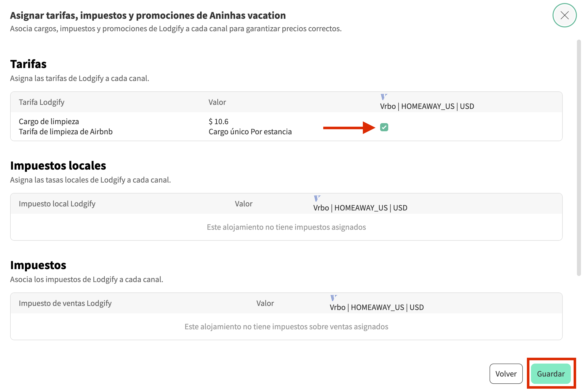
Task: Uncheck Cargo de limpieza Vrbo checkbox
Action: (x=384, y=127)
